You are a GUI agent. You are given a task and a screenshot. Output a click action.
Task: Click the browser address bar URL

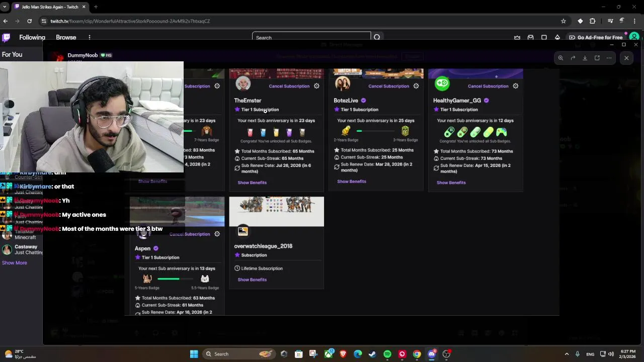(x=130, y=21)
